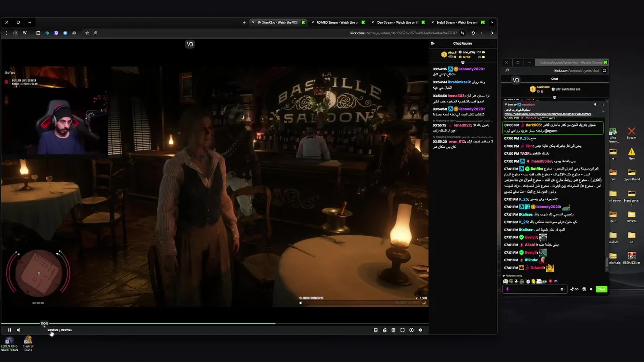Viewport: 644px width, 362px height.
Task: Send message with green Chat button
Action: click(601, 289)
